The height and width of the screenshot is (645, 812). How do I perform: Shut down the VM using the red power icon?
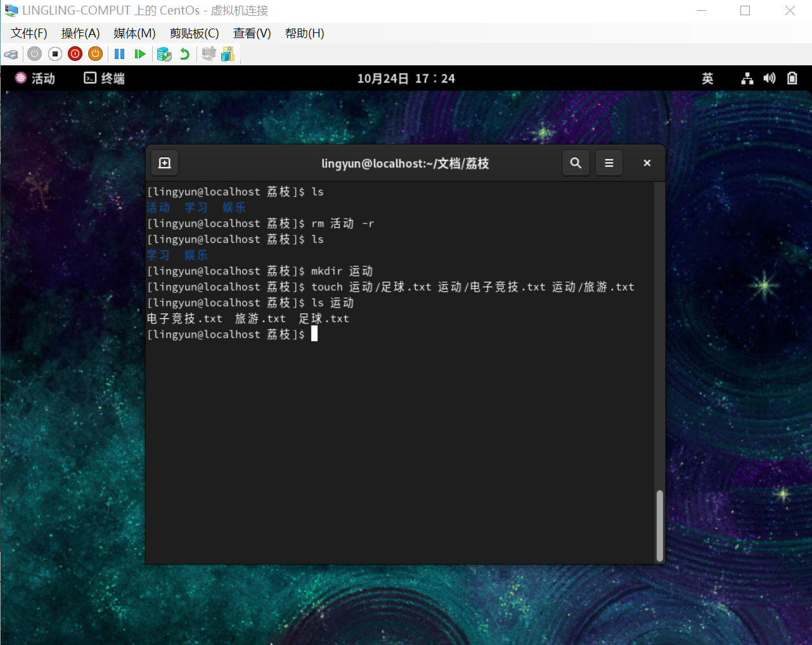coord(75,55)
